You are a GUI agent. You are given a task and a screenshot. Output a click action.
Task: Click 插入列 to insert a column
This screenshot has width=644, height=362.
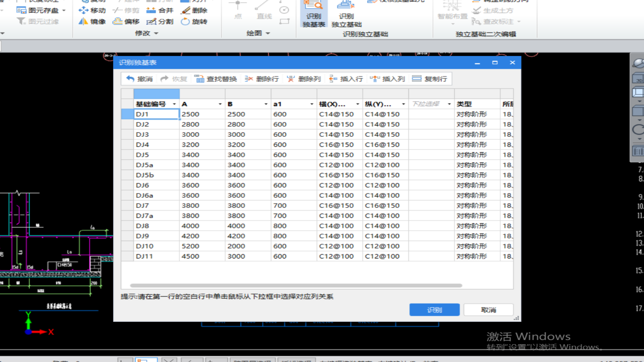click(x=388, y=79)
